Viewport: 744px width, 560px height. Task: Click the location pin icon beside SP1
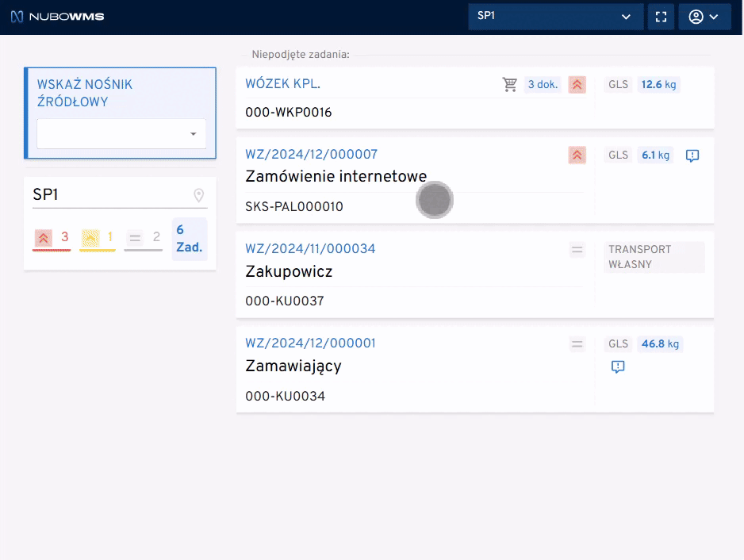[x=198, y=195]
